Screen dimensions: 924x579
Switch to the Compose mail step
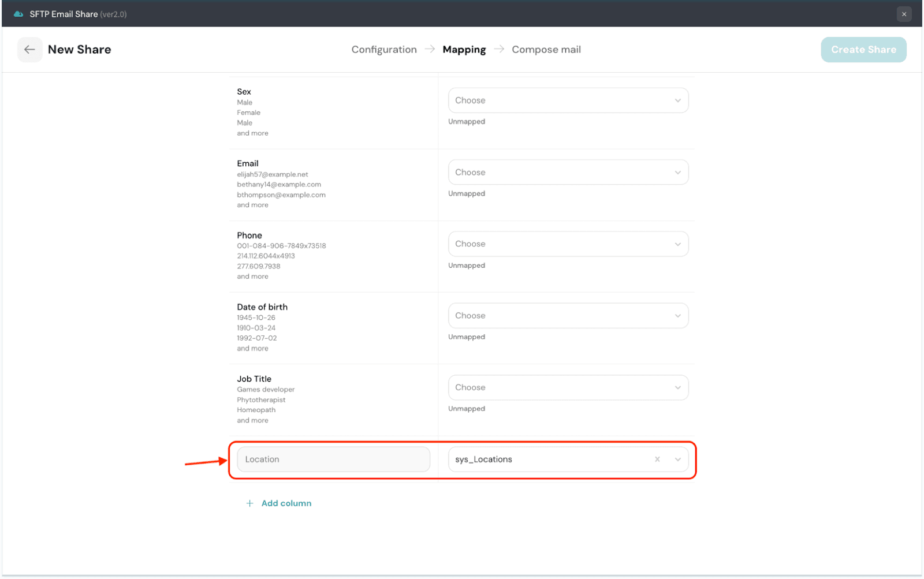pos(546,50)
